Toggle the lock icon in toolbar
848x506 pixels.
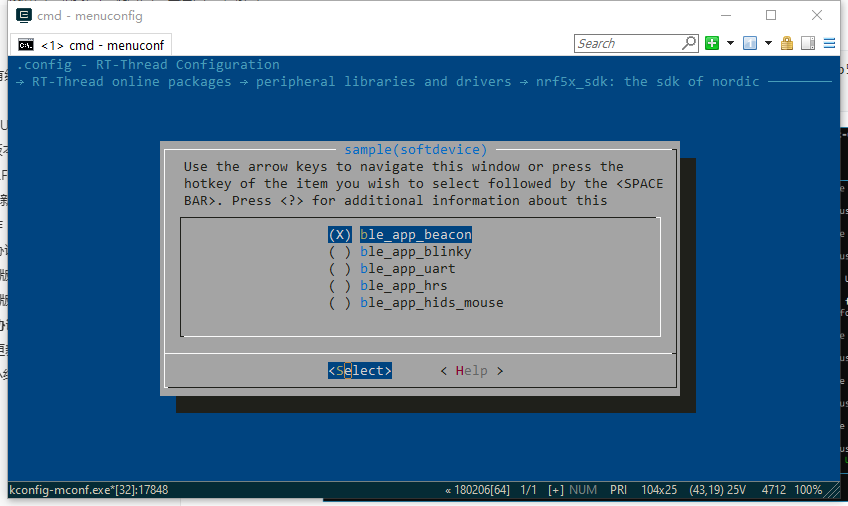(x=787, y=43)
